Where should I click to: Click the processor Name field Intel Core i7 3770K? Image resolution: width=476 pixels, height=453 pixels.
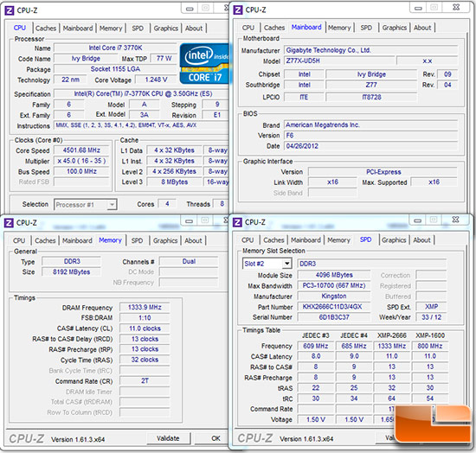click(115, 48)
